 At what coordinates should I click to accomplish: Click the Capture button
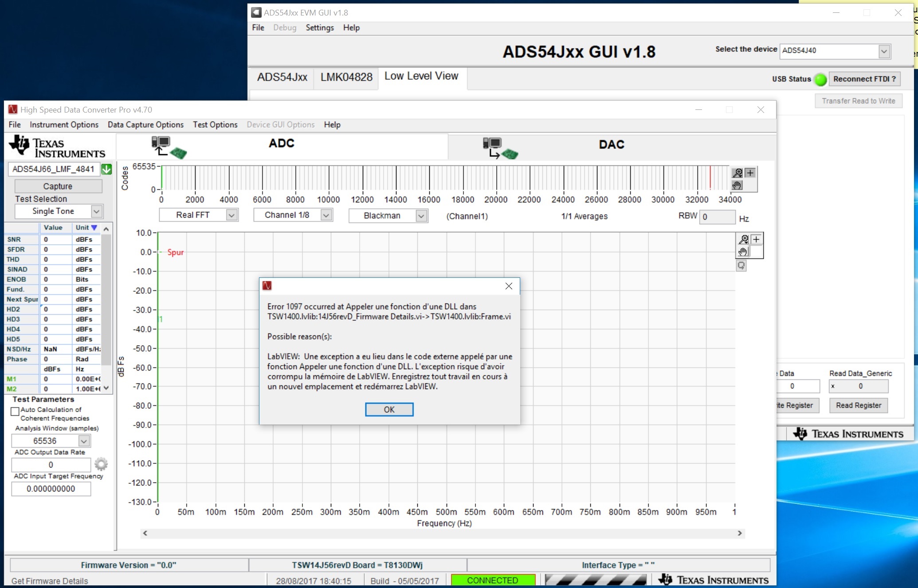coord(58,186)
